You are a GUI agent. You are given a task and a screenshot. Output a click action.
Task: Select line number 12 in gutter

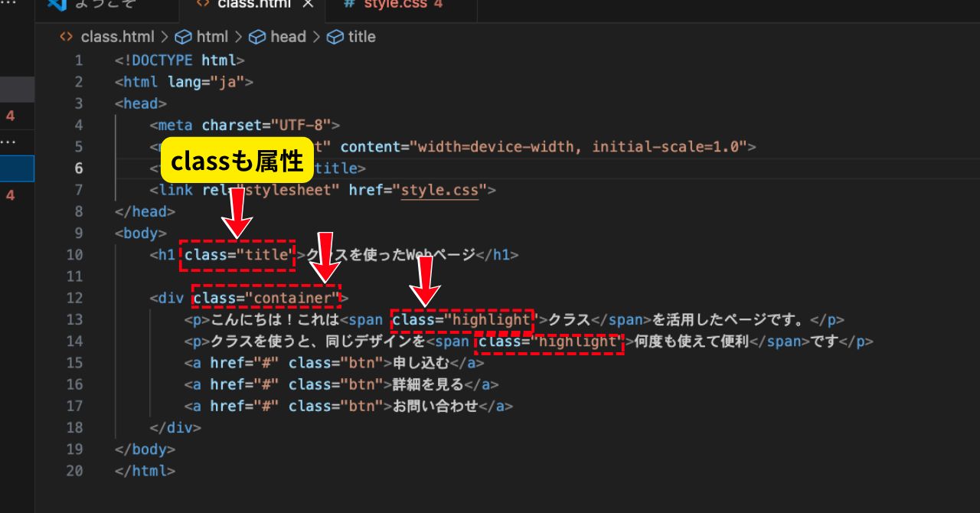74,298
